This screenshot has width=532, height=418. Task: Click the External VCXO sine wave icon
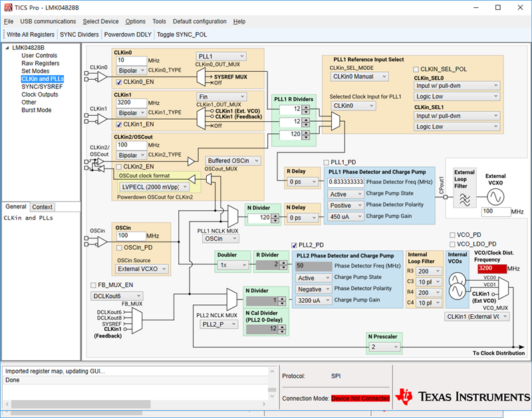495,197
